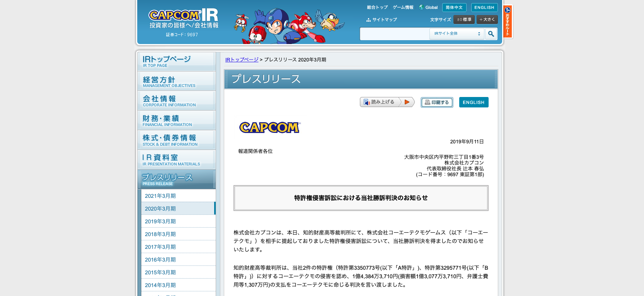Screen dimensions: 644x296
Task: Open Stock & Debt Information menu
Action: point(177,140)
